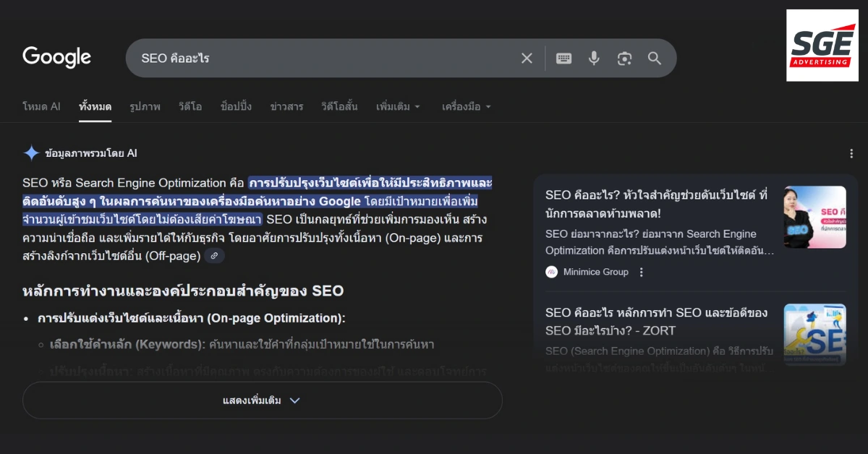The height and width of the screenshot is (454, 868).
Task: Clear the search query with X icon
Action: 527,59
